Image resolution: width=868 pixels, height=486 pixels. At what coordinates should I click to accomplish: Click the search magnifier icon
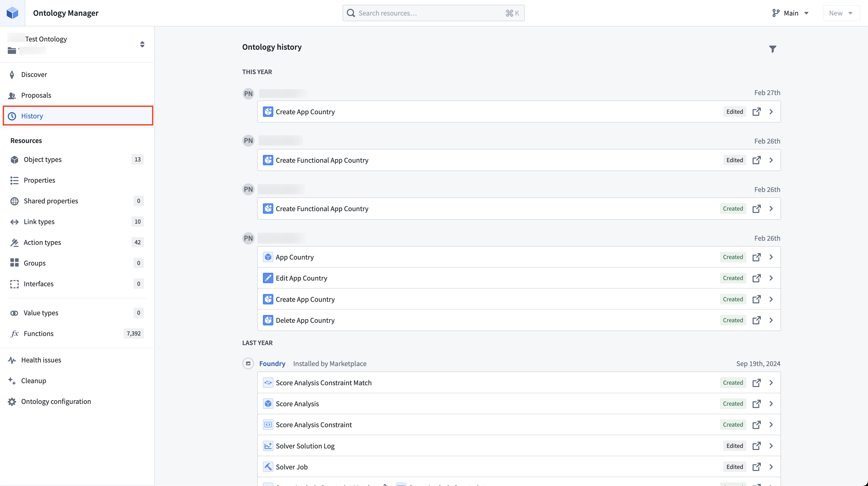point(351,13)
